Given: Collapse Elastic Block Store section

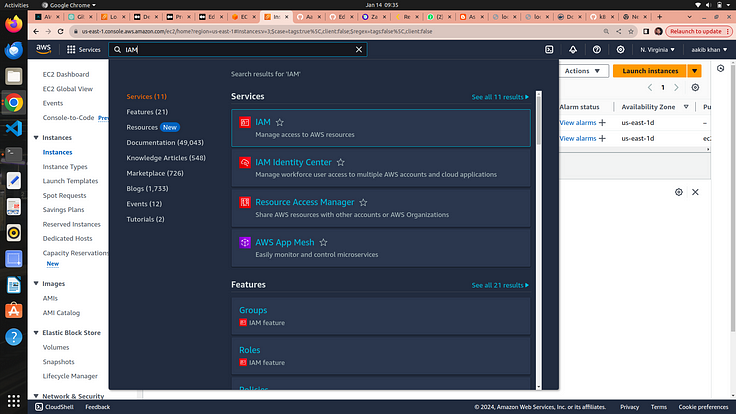Looking at the screenshot, I should [36, 332].
